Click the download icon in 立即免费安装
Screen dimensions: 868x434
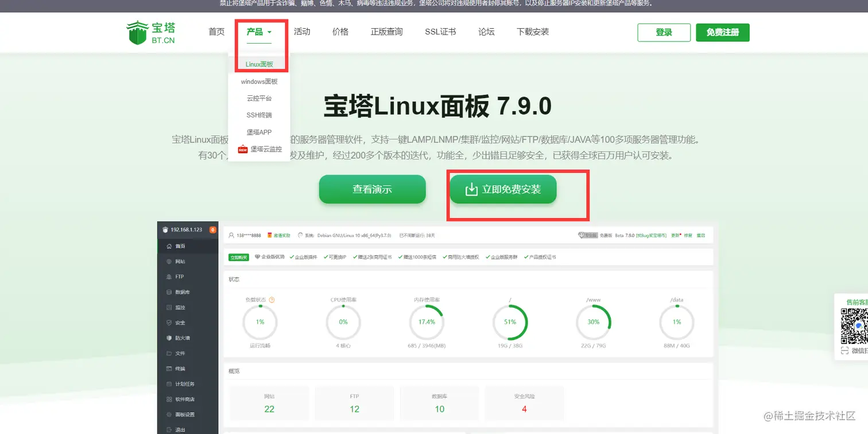pos(471,189)
